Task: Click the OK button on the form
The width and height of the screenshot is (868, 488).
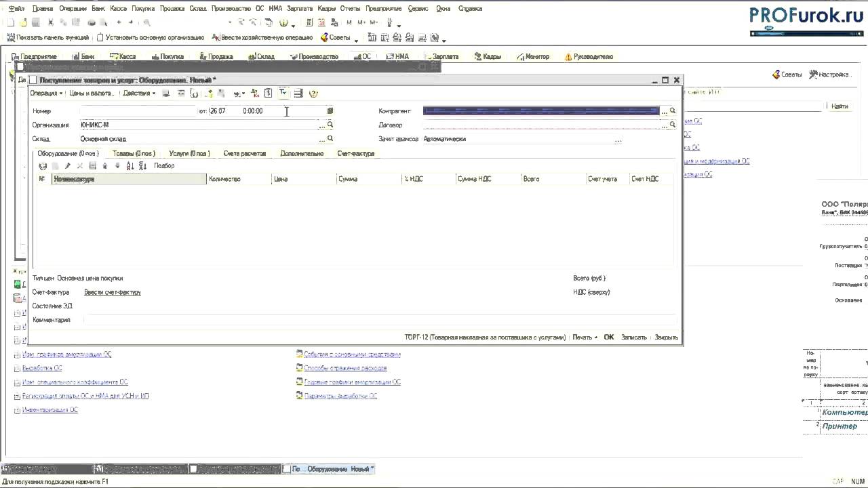Action: click(609, 337)
